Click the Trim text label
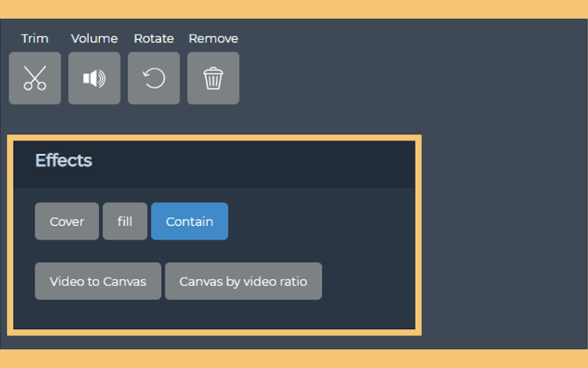Image resolution: width=588 pixels, height=368 pixels. pos(35,38)
